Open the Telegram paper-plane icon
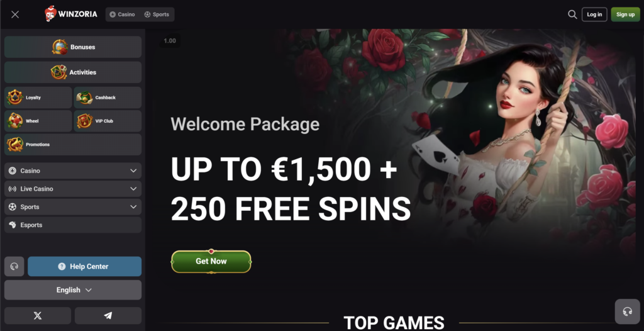Image resolution: width=644 pixels, height=331 pixels. click(108, 316)
